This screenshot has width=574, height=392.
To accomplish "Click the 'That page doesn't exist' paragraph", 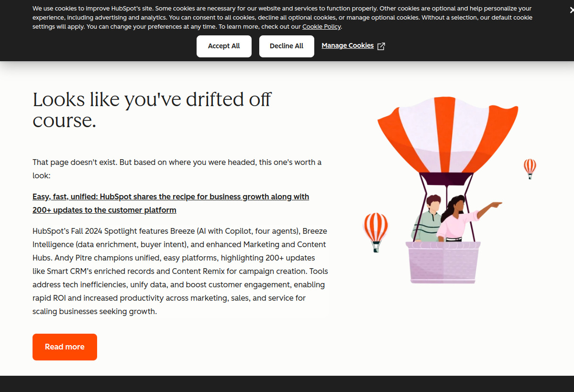I will (x=177, y=169).
